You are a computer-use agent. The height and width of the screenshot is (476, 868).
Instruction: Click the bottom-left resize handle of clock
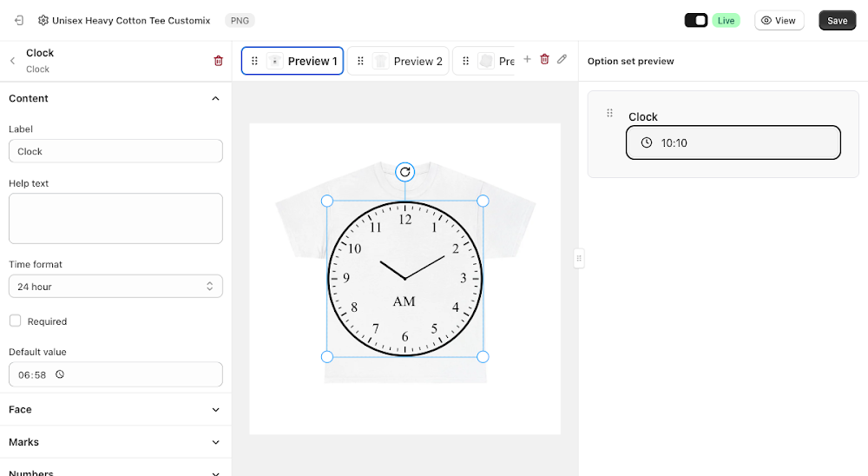pyautogui.click(x=327, y=357)
